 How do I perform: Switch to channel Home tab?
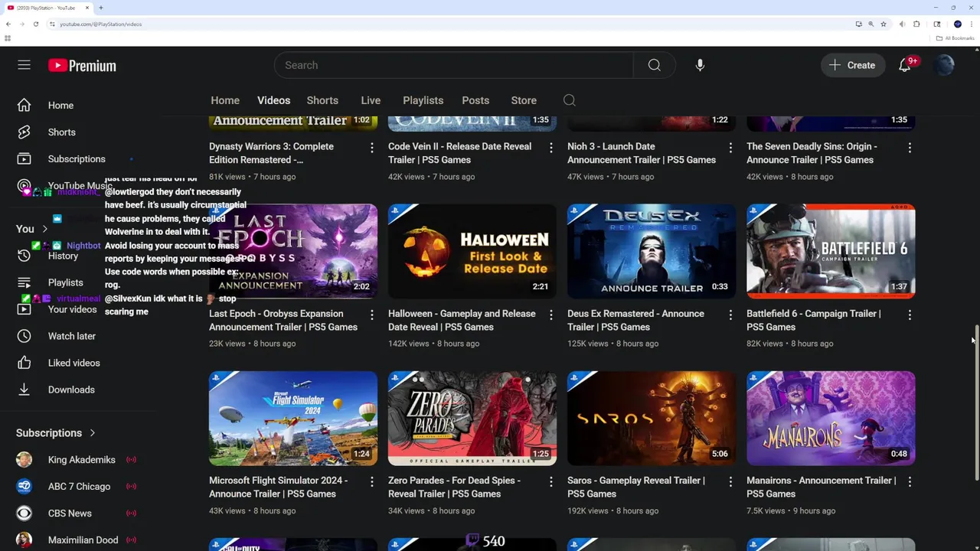[225, 100]
